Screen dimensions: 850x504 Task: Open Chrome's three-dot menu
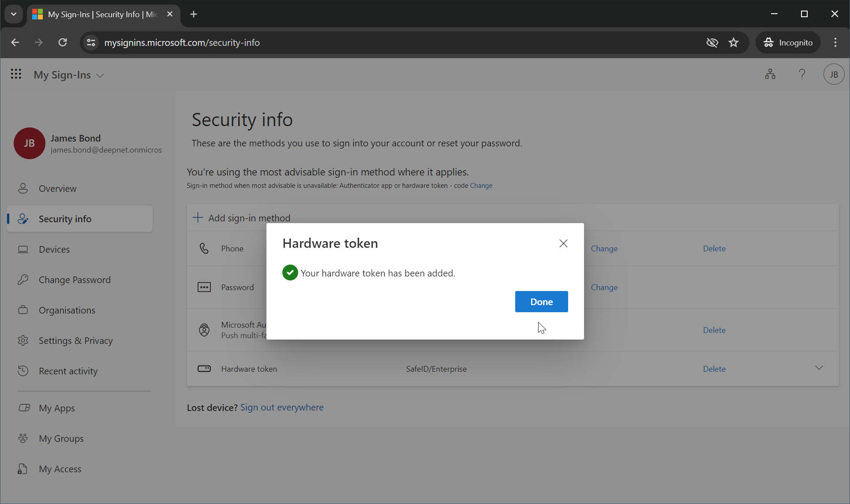point(835,42)
